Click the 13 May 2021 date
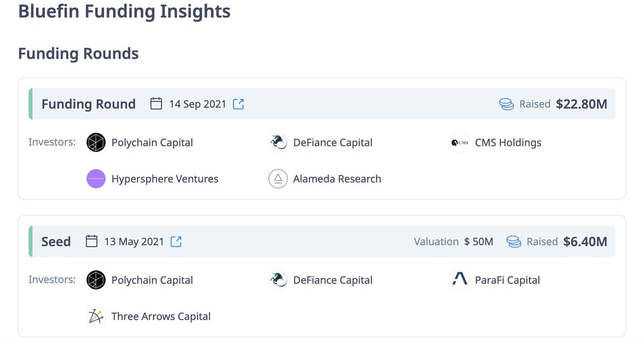644x342 pixels. click(x=134, y=242)
